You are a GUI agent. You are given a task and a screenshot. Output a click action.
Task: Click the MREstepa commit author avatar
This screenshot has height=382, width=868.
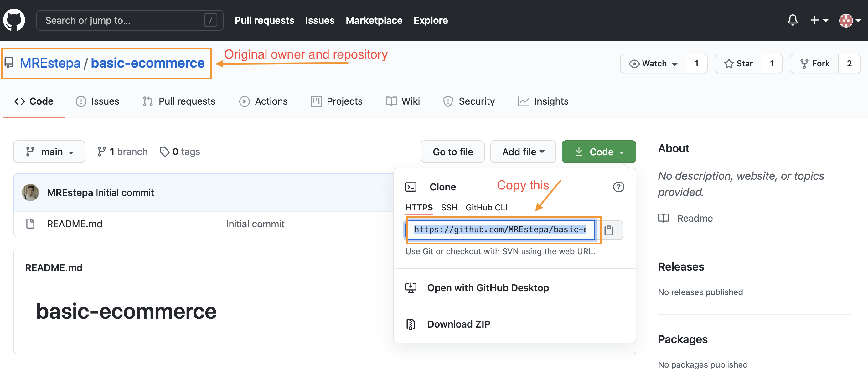click(30, 192)
